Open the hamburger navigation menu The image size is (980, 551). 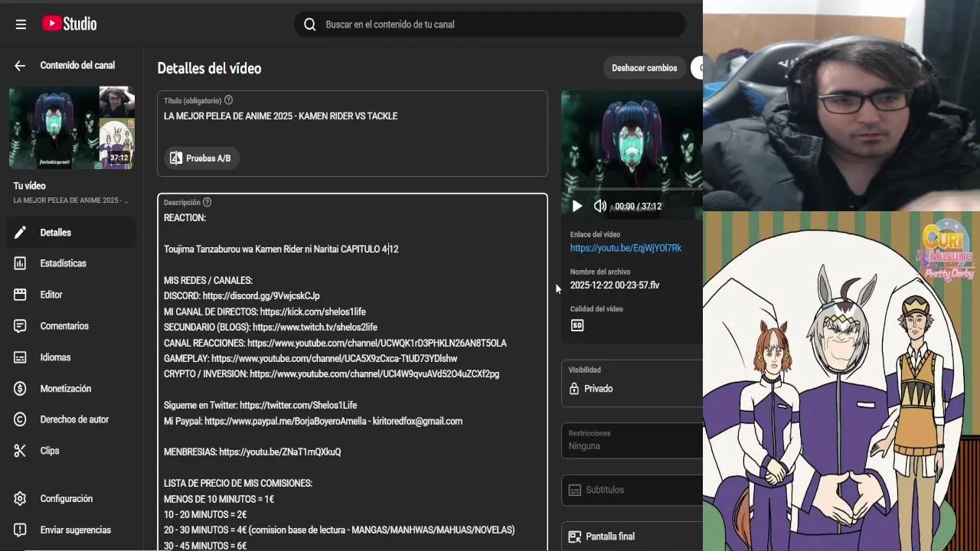(21, 24)
